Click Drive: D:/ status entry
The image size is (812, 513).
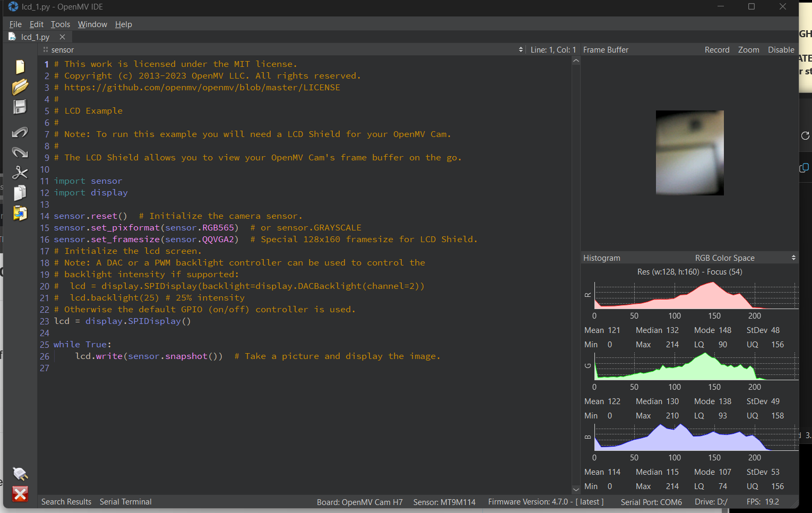tap(711, 502)
